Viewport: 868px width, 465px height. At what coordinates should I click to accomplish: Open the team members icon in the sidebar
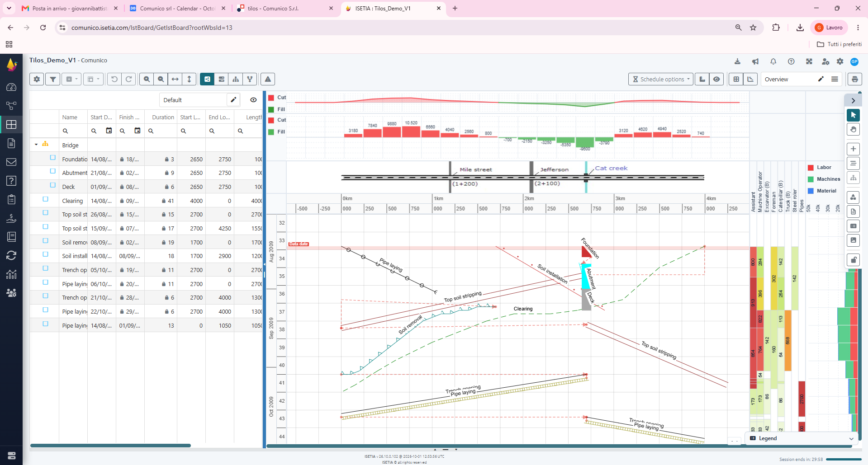[x=11, y=292]
